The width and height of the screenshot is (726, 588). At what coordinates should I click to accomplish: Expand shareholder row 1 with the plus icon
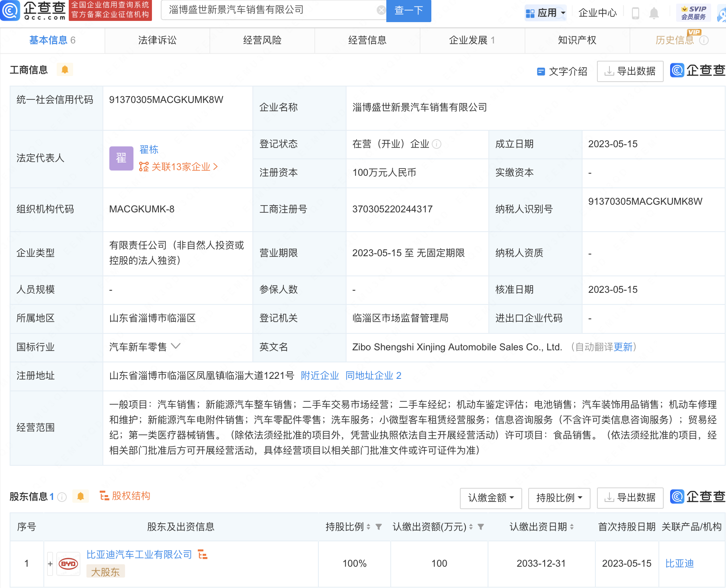click(50, 564)
